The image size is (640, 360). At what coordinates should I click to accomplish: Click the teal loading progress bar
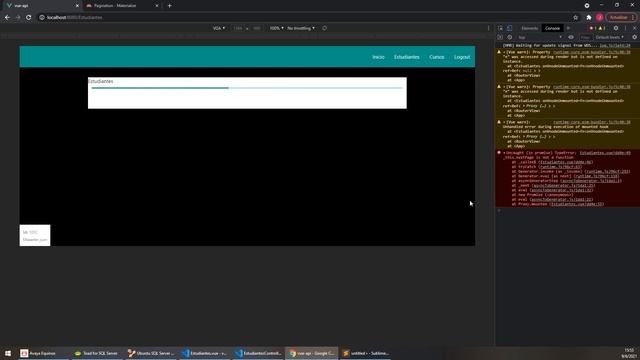click(x=247, y=88)
